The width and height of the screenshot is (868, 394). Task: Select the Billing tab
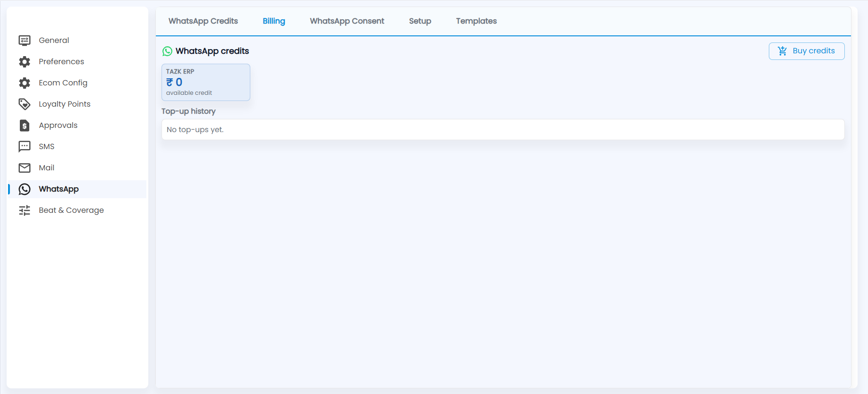pos(274,21)
